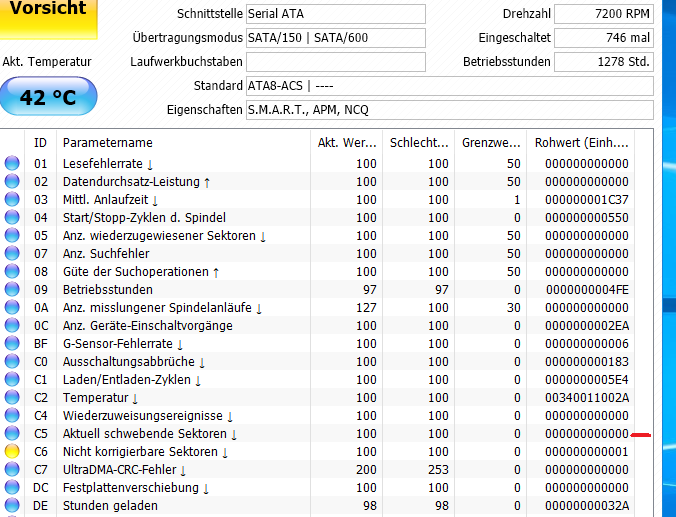The image size is (676, 517).
Task: Select the G-Sensor-Fehlerrate row
Action: (317, 344)
